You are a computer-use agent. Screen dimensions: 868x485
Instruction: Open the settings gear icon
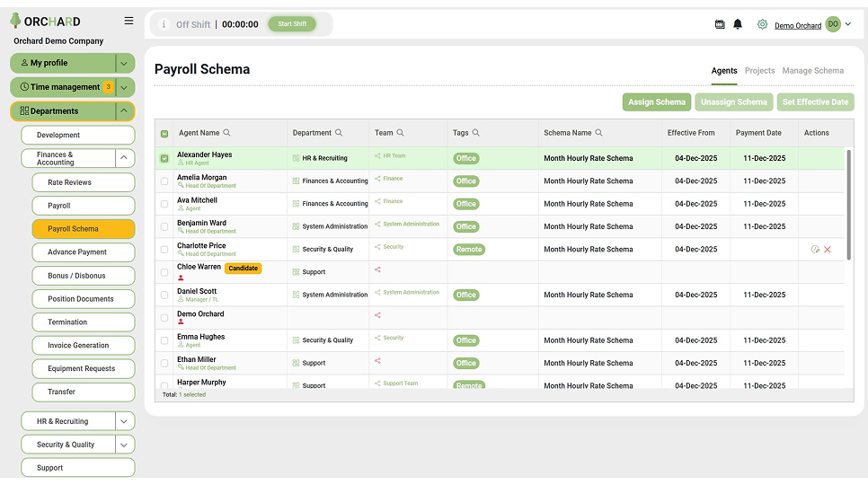coord(762,24)
